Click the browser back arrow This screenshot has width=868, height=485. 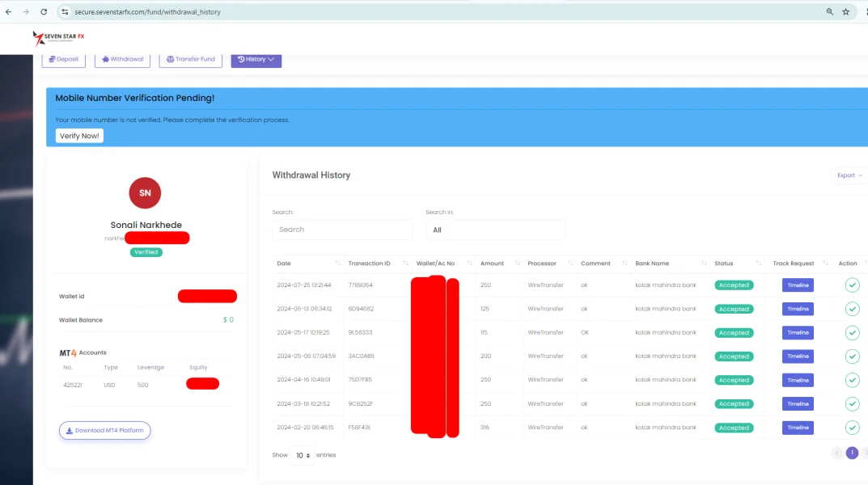8,12
